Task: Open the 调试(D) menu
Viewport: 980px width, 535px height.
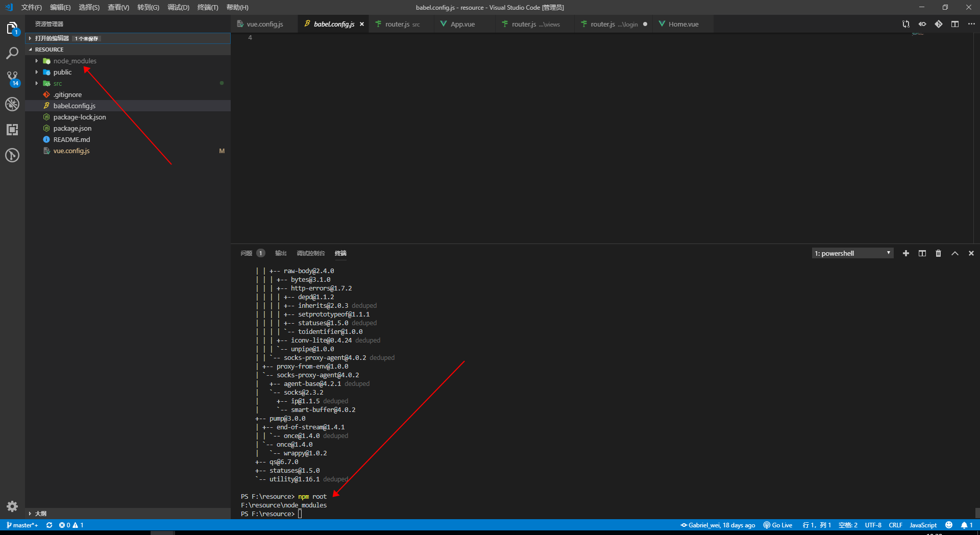Action: point(178,7)
